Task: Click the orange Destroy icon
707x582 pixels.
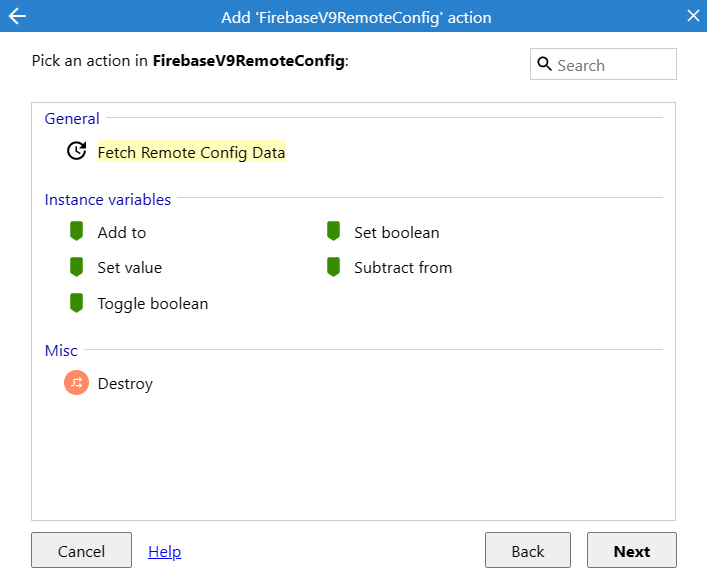Action: coord(76,382)
